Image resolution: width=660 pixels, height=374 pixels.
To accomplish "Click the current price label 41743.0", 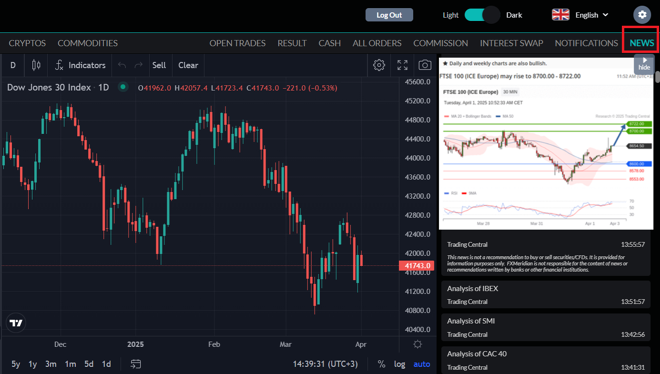I will pos(417,265).
